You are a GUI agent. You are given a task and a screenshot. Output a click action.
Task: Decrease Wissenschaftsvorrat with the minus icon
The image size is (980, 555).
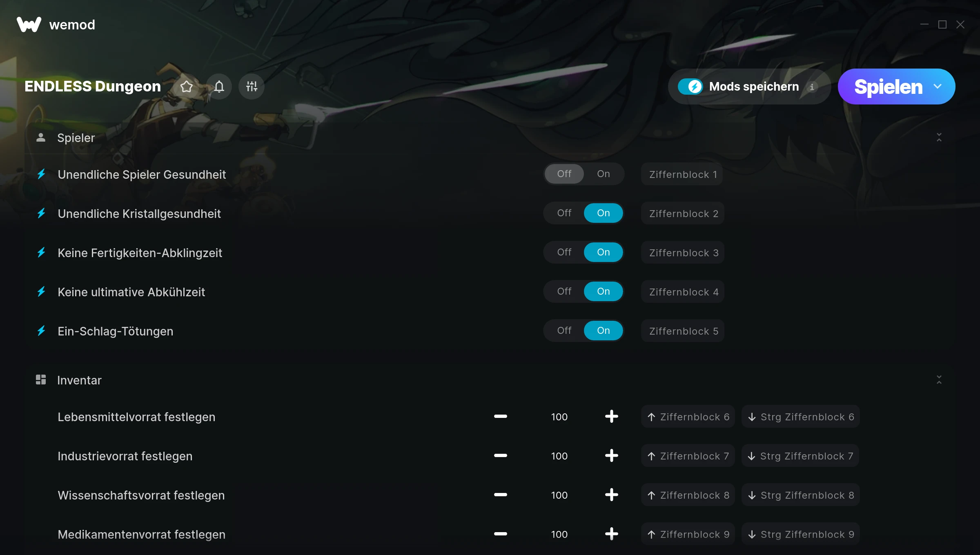[501, 495]
